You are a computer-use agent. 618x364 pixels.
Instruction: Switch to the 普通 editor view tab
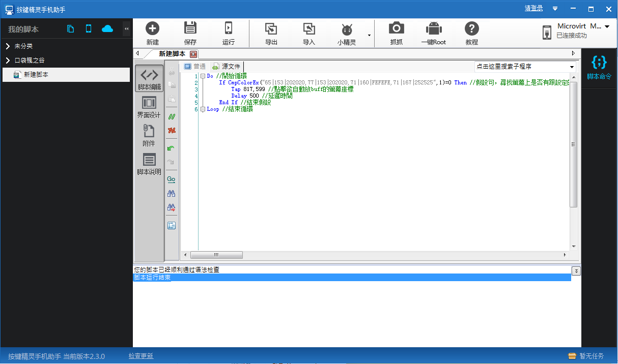pos(195,67)
